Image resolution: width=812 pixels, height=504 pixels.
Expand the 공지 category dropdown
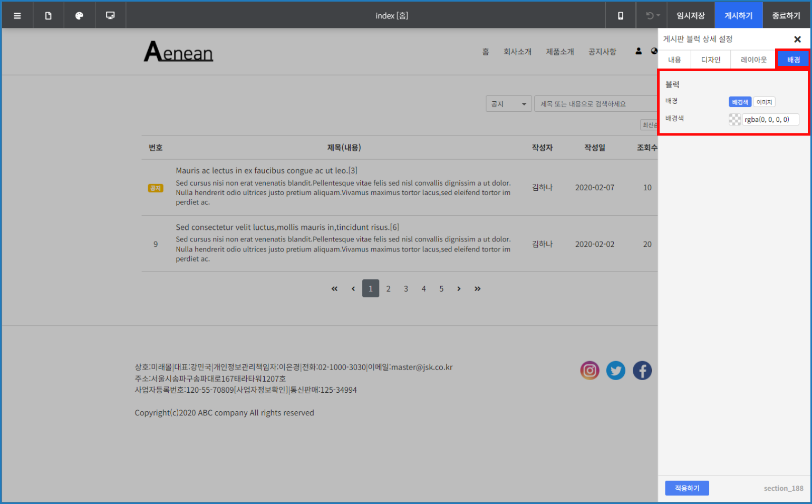coord(508,104)
